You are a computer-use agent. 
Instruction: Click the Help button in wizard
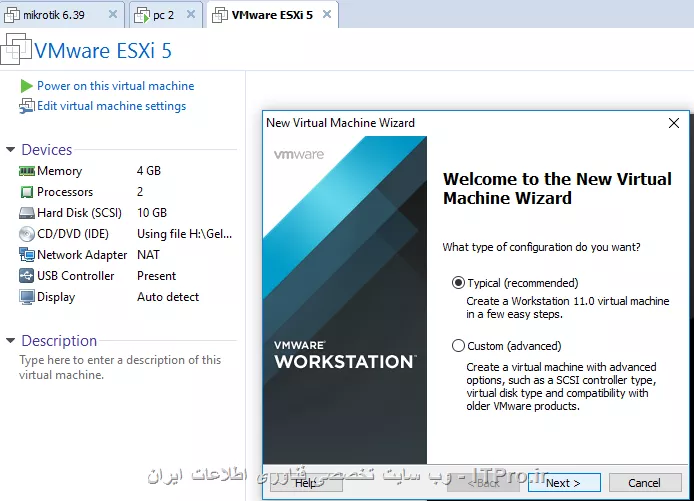[x=306, y=483]
